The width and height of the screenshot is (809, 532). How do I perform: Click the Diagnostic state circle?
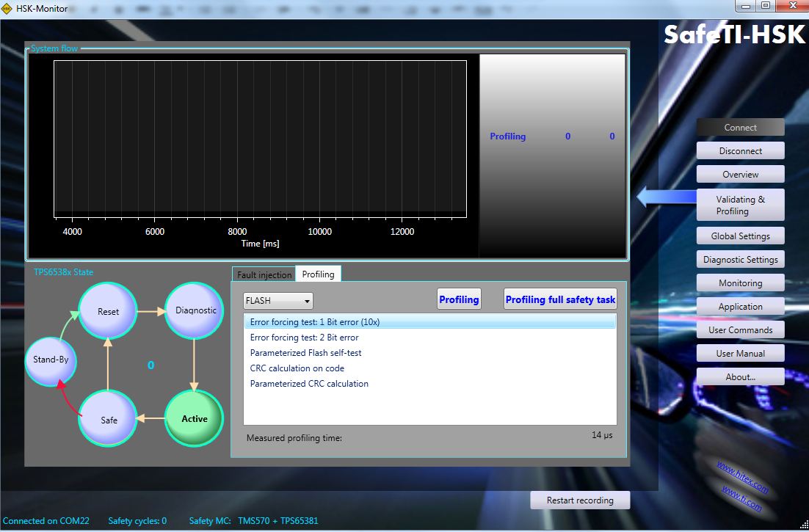pyautogui.click(x=195, y=310)
